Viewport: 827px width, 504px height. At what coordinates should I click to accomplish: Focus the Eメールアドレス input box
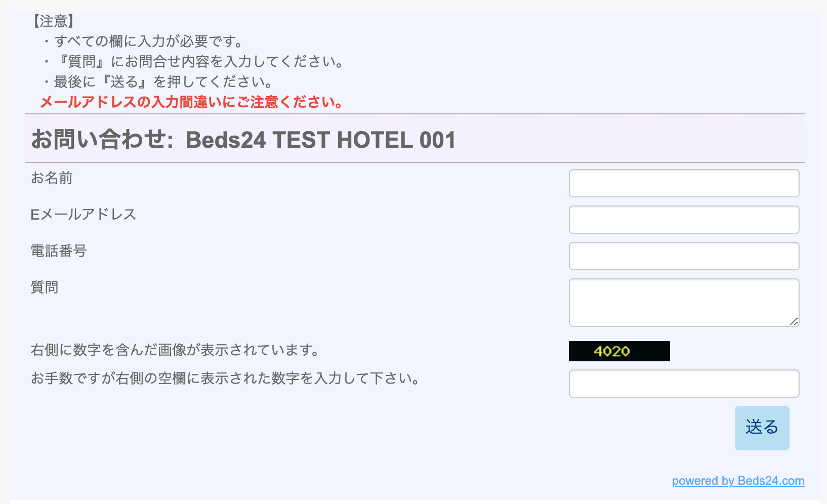pyautogui.click(x=684, y=220)
